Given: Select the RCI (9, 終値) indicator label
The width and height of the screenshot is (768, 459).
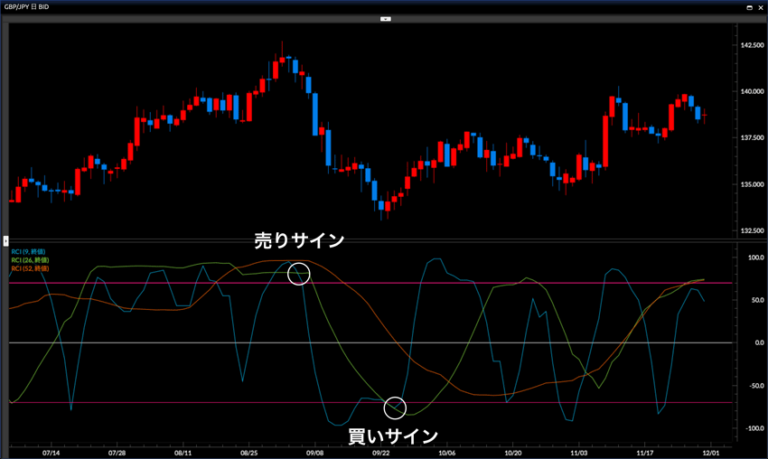Looking at the screenshot, I should [x=30, y=253].
